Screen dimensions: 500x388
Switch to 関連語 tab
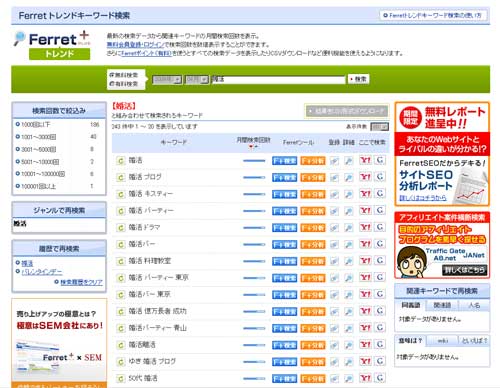[442, 305]
